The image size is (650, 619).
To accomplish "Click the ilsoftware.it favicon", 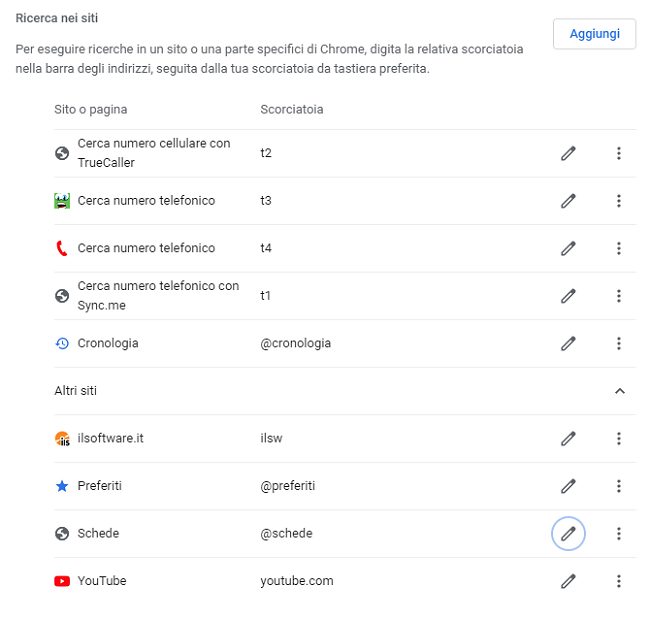I will click(x=62, y=438).
